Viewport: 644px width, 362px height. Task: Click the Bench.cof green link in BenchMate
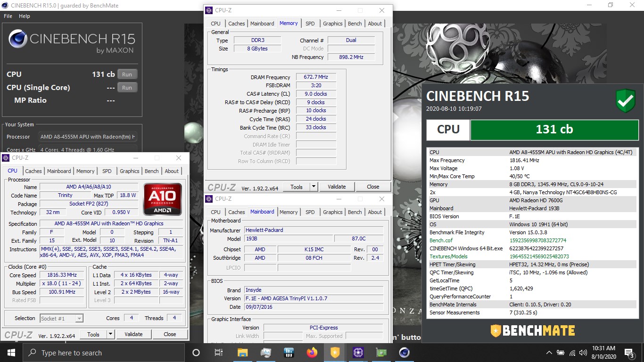tap(441, 240)
